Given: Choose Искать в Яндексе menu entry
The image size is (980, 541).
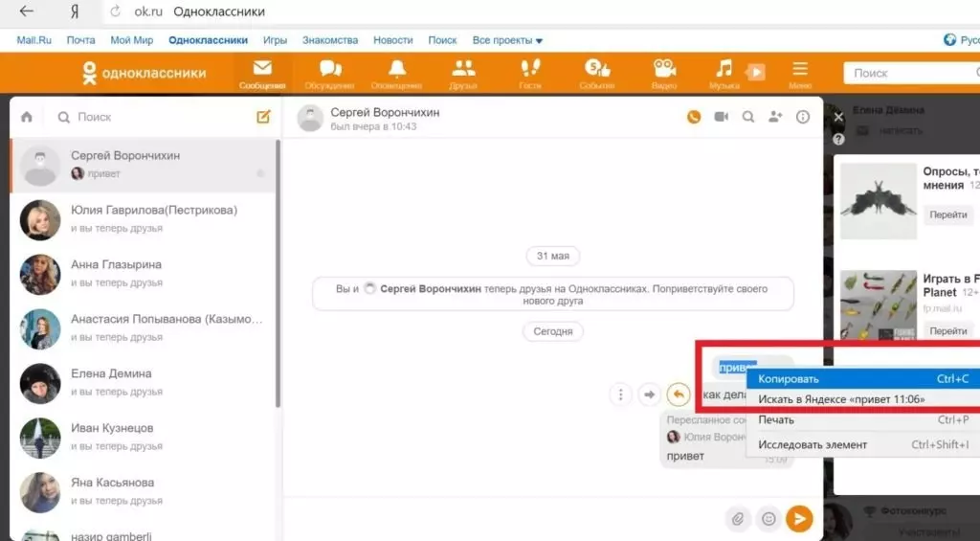Looking at the screenshot, I should 864,399.
